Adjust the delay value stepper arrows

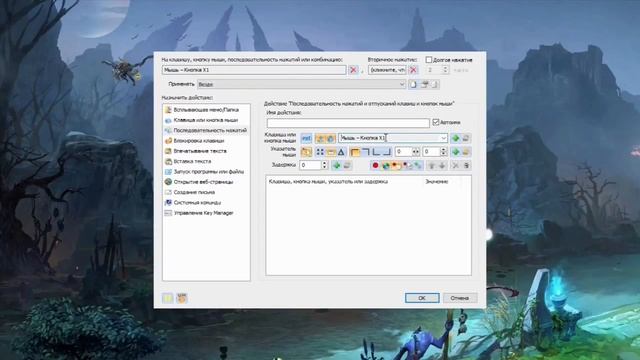coord(324,165)
